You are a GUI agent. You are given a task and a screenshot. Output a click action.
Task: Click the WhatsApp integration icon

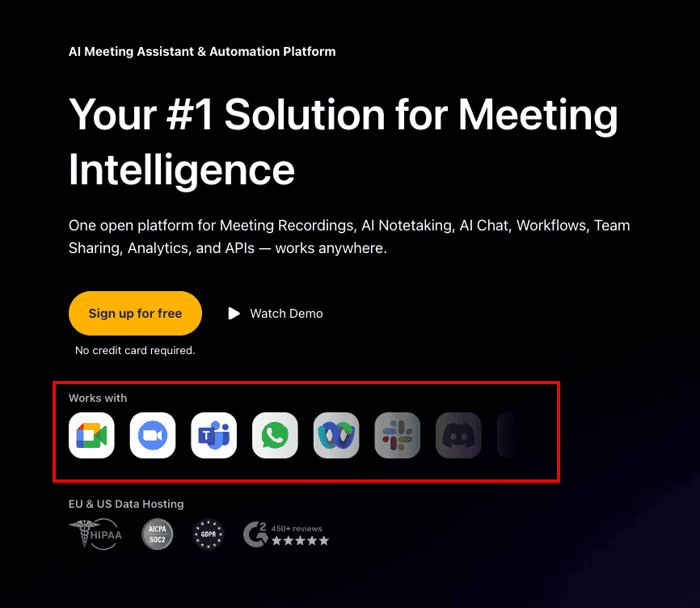click(x=275, y=435)
